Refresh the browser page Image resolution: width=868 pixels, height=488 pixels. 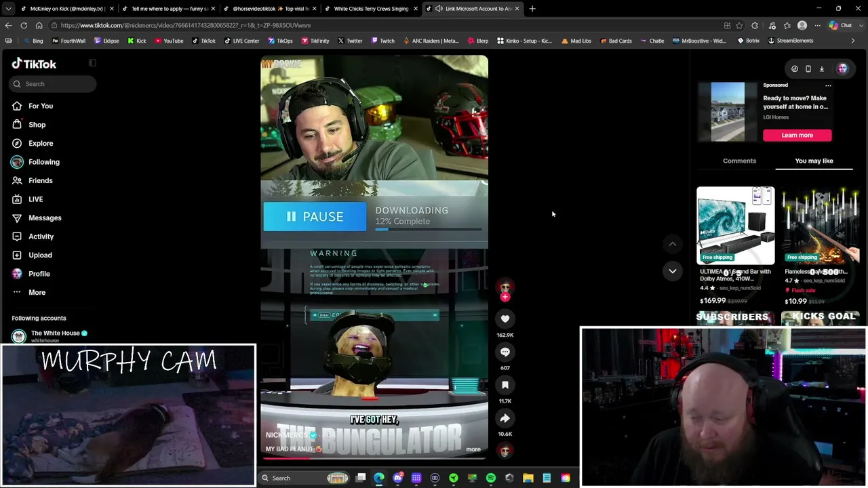(24, 26)
